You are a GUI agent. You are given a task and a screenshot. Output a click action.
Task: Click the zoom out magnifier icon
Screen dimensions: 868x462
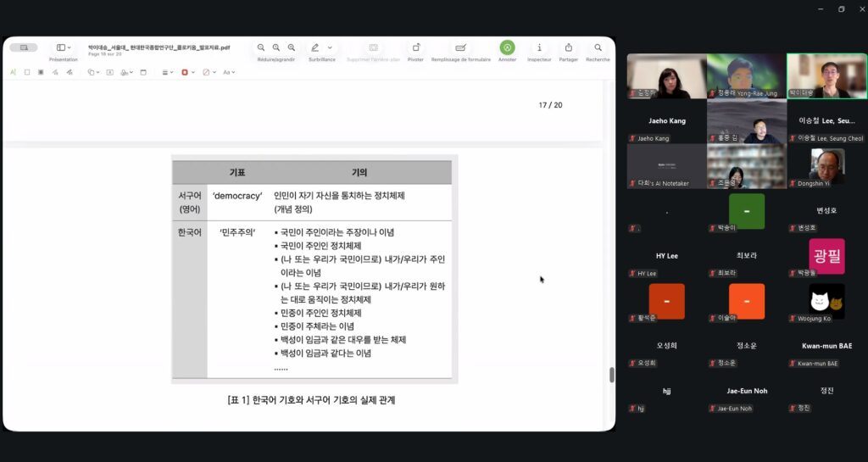tap(261, 47)
